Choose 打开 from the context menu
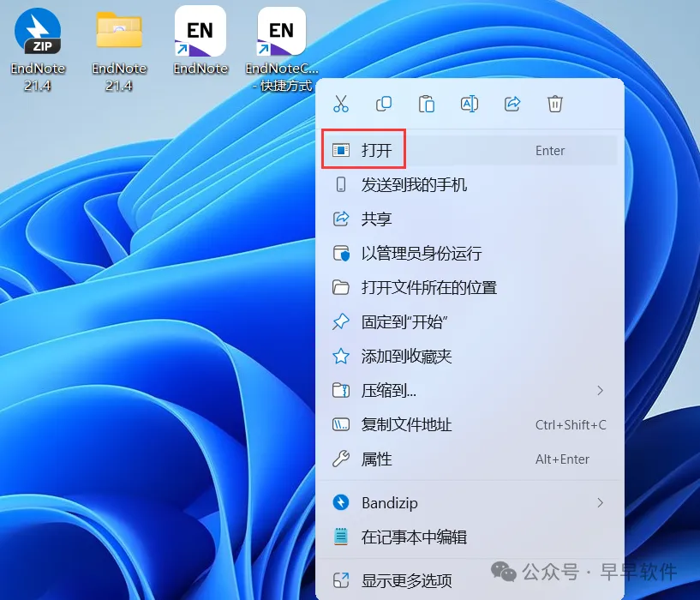The height and width of the screenshot is (600, 700). tap(470, 150)
